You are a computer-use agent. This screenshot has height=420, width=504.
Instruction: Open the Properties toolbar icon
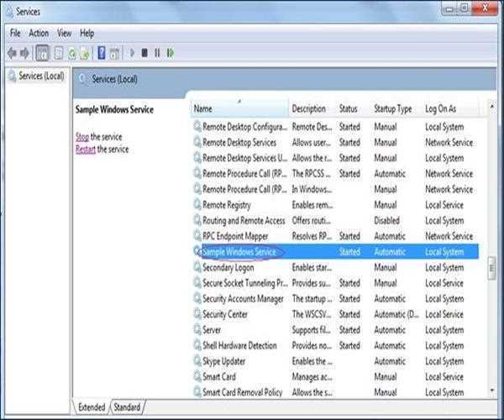tap(59, 54)
